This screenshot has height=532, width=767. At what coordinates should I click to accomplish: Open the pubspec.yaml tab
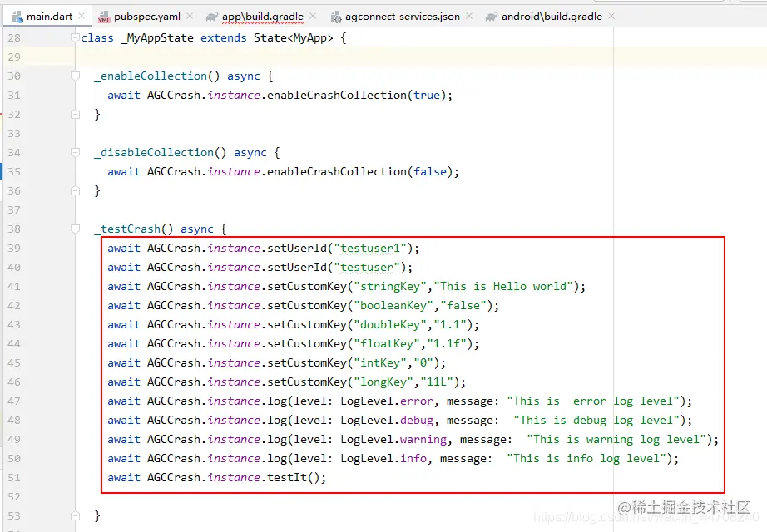(x=146, y=17)
